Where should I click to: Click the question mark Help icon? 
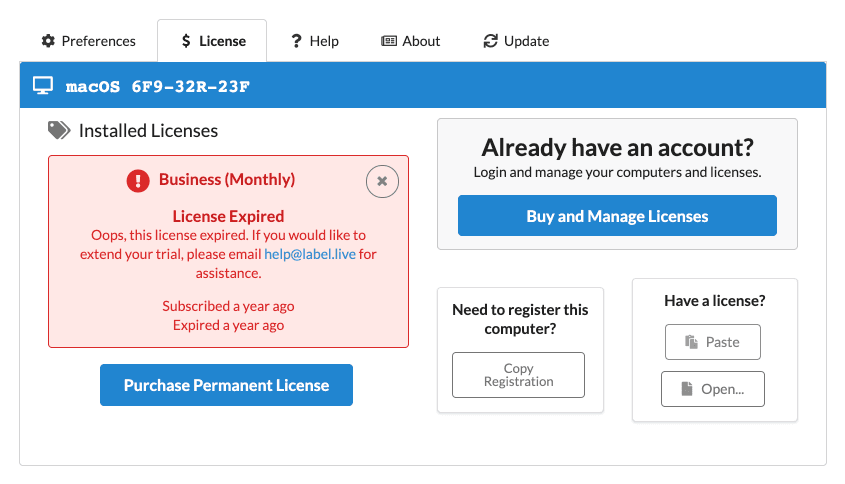pyautogui.click(x=296, y=41)
